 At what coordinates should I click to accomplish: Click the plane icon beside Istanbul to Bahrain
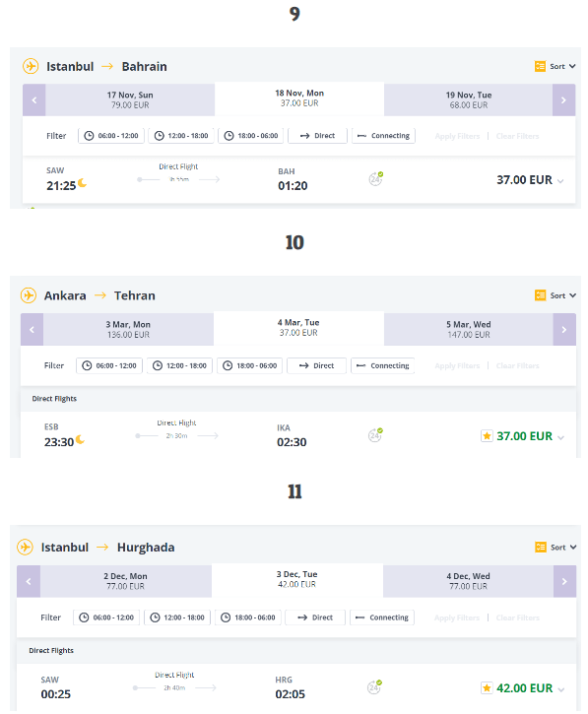[x=31, y=66]
